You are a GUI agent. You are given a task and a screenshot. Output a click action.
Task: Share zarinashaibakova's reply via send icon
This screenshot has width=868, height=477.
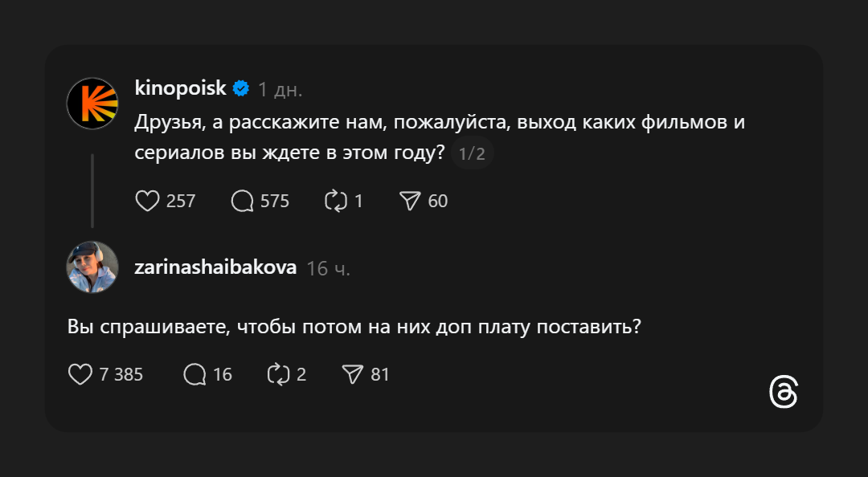(353, 373)
